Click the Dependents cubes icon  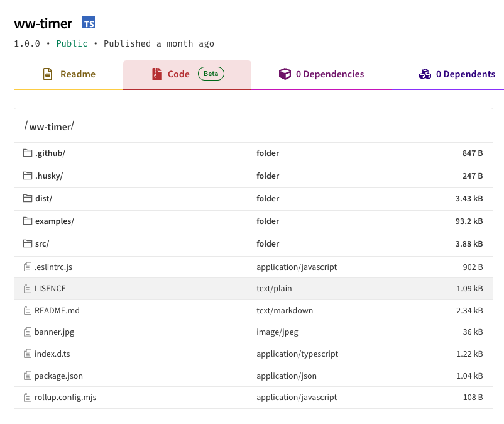pos(425,74)
